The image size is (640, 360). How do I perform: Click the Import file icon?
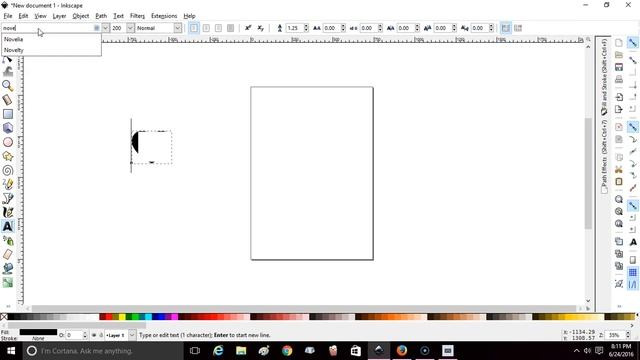pyautogui.click(x=619, y=97)
